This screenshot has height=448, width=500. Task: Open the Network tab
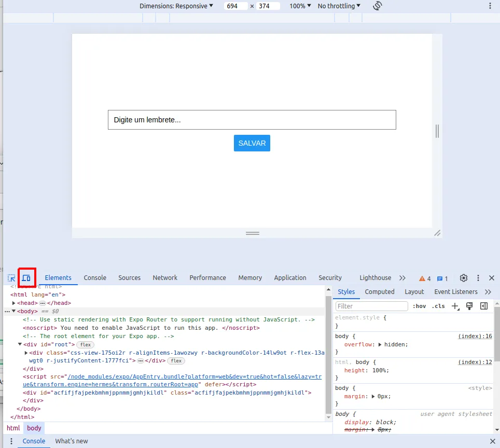pyautogui.click(x=165, y=278)
